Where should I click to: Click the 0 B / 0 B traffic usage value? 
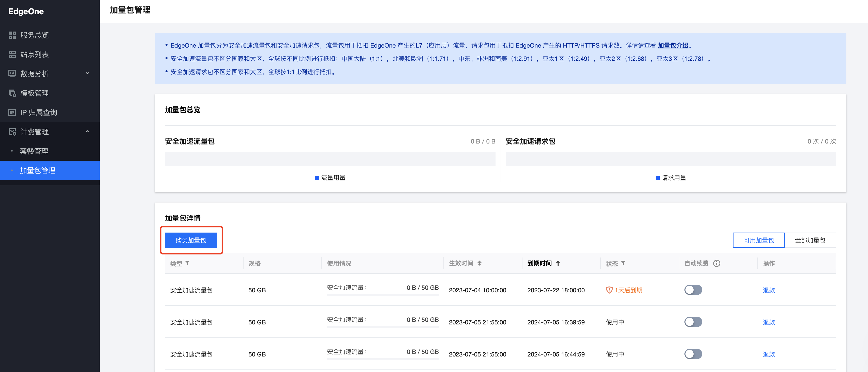pos(483,141)
